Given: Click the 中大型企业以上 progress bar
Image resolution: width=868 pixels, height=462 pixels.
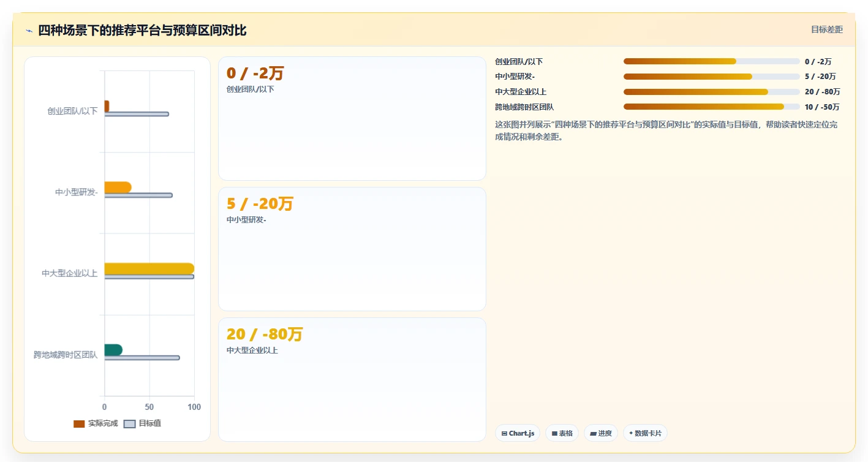Looking at the screenshot, I should point(712,92).
